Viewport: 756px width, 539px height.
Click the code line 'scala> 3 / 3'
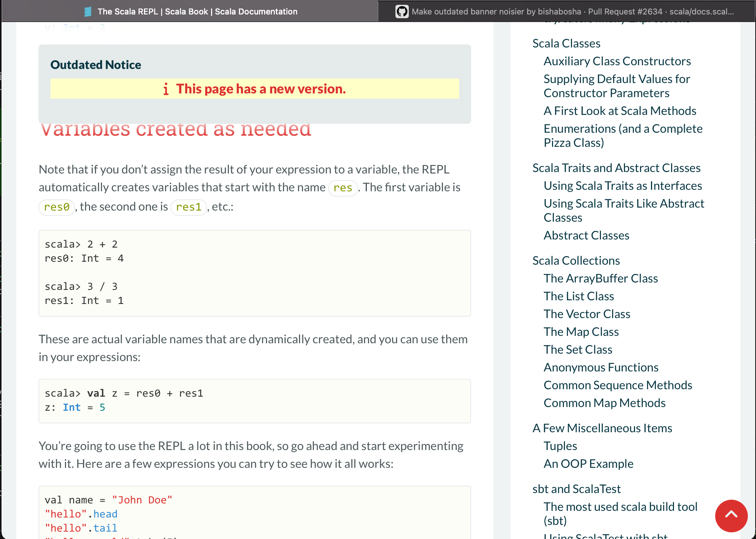click(x=81, y=287)
